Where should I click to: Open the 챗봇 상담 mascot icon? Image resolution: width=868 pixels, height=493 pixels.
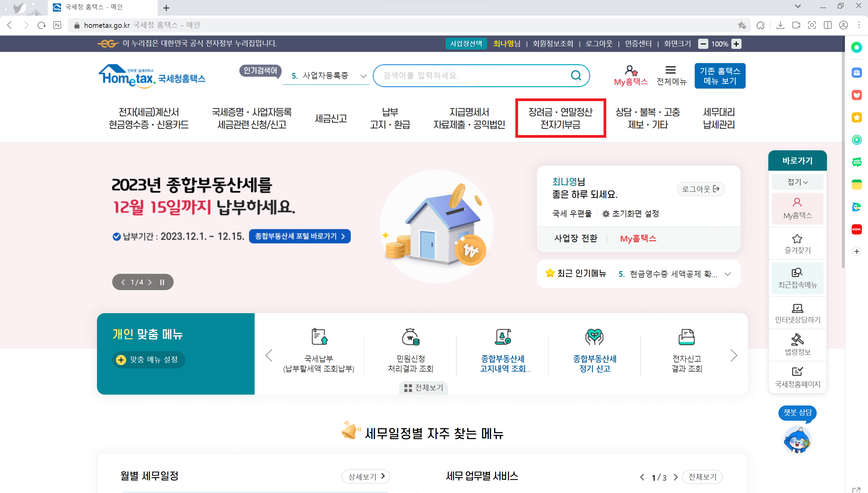point(797,439)
